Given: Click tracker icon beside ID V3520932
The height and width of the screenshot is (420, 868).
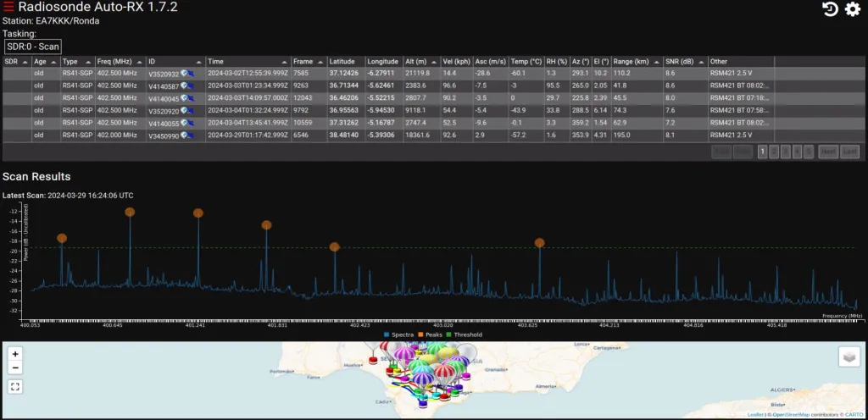Looking at the screenshot, I should (x=187, y=73).
